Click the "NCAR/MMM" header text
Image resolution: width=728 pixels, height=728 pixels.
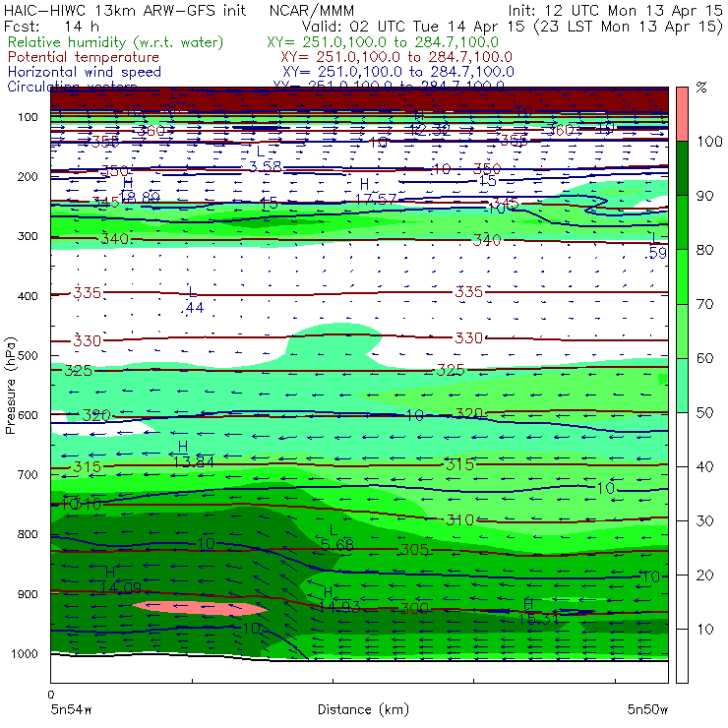(x=312, y=11)
